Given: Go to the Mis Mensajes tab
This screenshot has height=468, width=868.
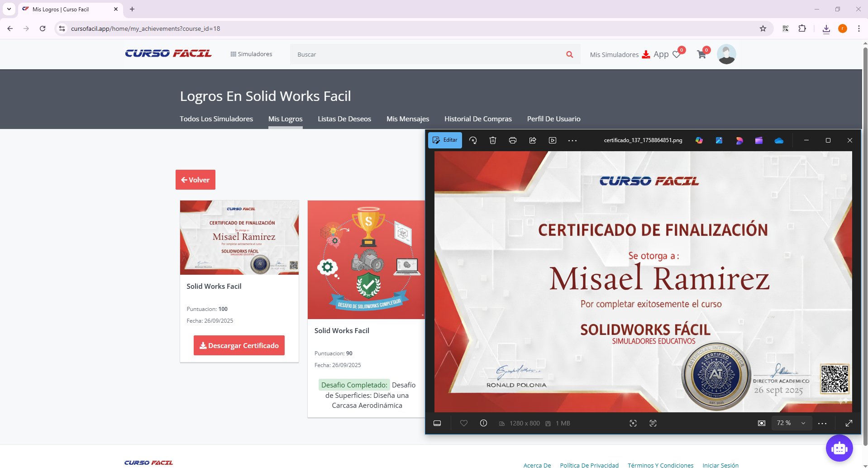Looking at the screenshot, I should tap(408, 119).
